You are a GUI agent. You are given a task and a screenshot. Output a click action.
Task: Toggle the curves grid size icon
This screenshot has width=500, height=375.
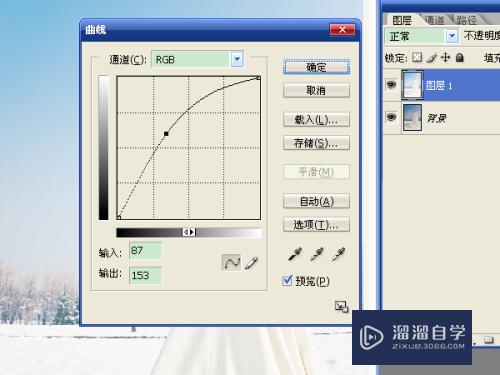pyautogui.click(x=341, y=306)
